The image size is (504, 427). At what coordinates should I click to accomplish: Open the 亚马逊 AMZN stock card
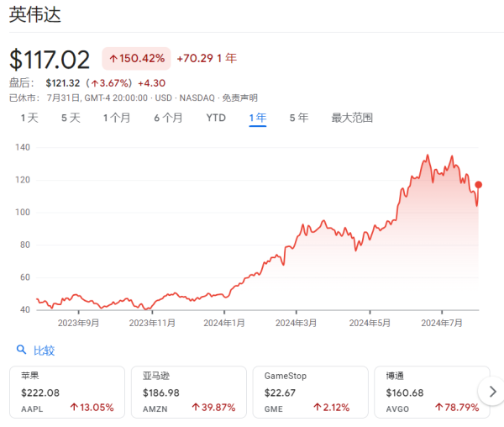pos(189,392)
